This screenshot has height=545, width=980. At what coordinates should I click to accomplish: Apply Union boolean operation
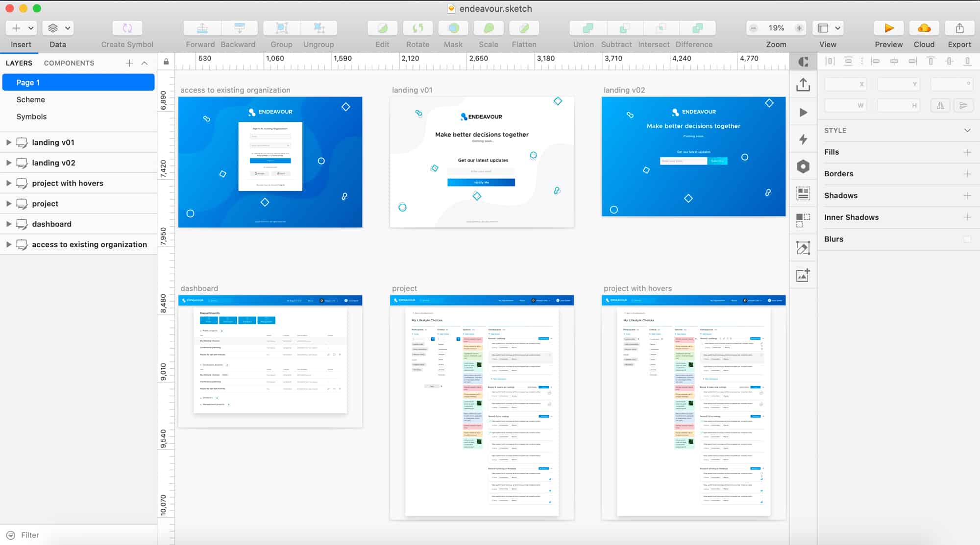point(588,28)
